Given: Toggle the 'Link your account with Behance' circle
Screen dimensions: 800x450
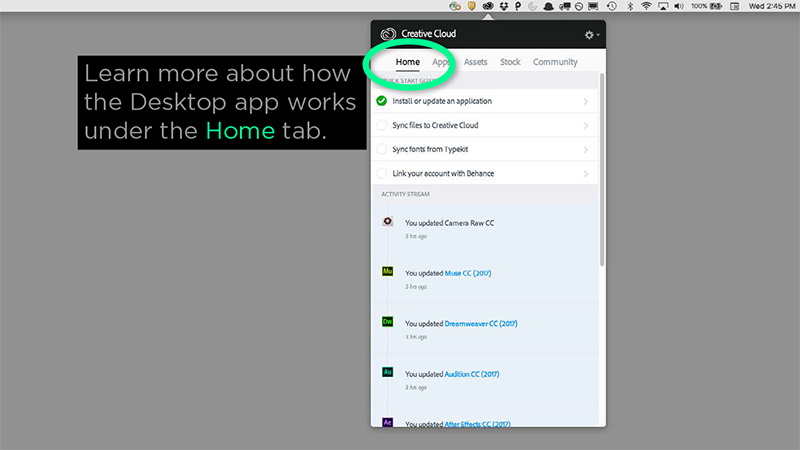Looking at the screenshot, I should [x=382, y=173].
